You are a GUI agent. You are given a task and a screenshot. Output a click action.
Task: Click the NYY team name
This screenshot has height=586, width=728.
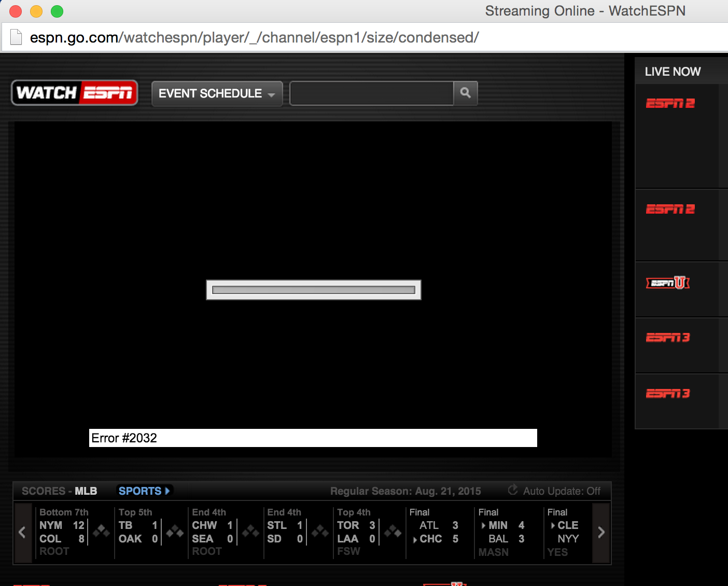[x=568, y=539]
